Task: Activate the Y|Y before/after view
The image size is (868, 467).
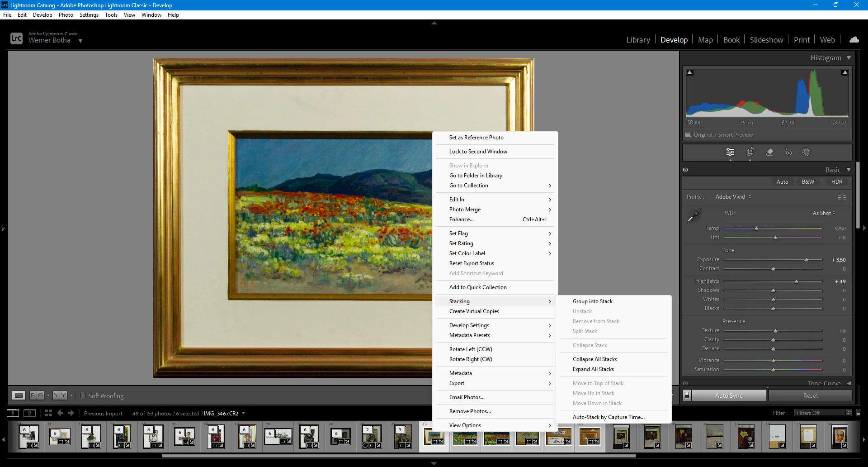Action: [x=60, y=396]
